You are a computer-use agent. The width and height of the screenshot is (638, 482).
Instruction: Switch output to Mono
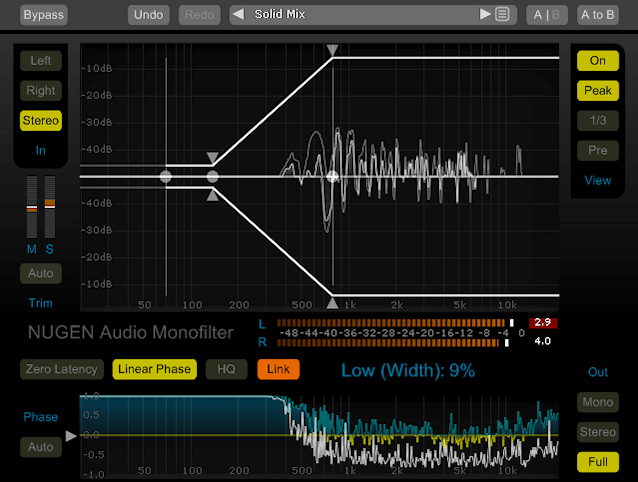[x=597, y=403]
